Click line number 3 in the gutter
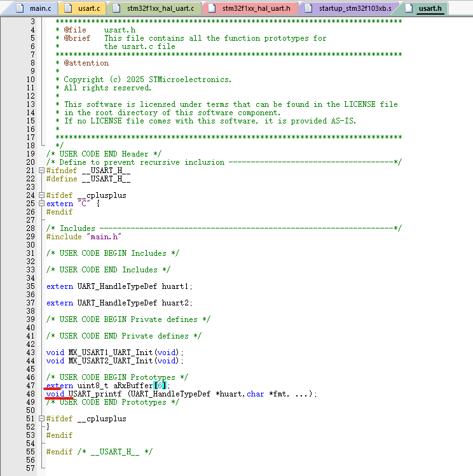473x476 pixels. click(x=33, y=22)
